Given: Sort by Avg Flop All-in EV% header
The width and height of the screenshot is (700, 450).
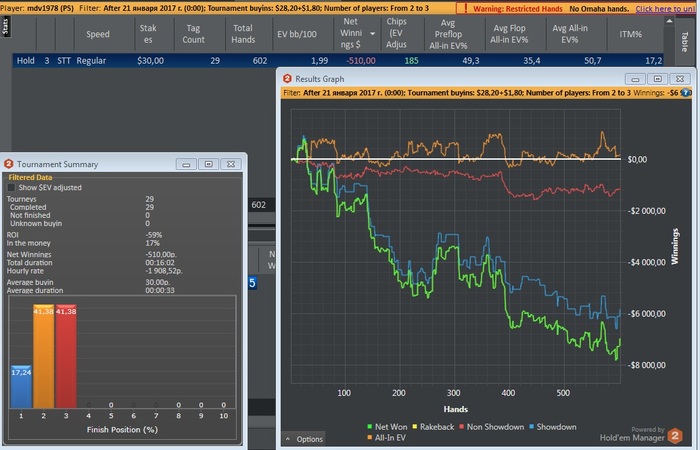Looking at the screenshot, I should 509,34.
